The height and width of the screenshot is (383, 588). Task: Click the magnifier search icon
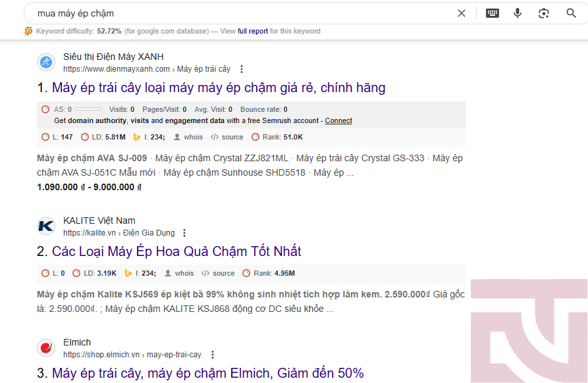click(x=571, y=14)
